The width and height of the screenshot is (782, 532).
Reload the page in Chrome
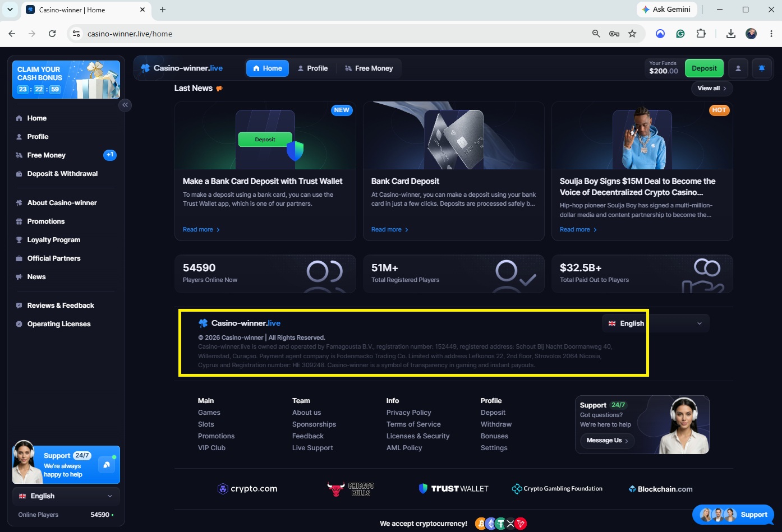tap(52, 34)
